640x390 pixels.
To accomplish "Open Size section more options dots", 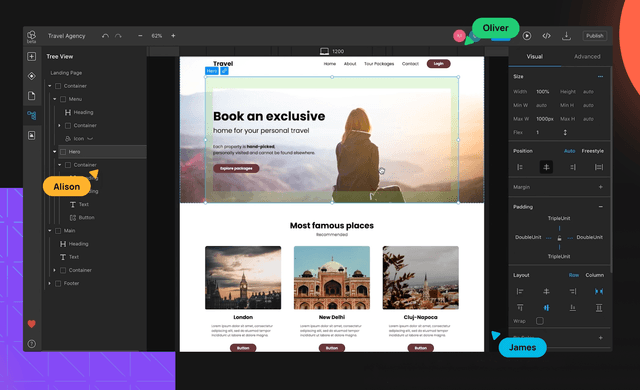I will tap(600, 76).
